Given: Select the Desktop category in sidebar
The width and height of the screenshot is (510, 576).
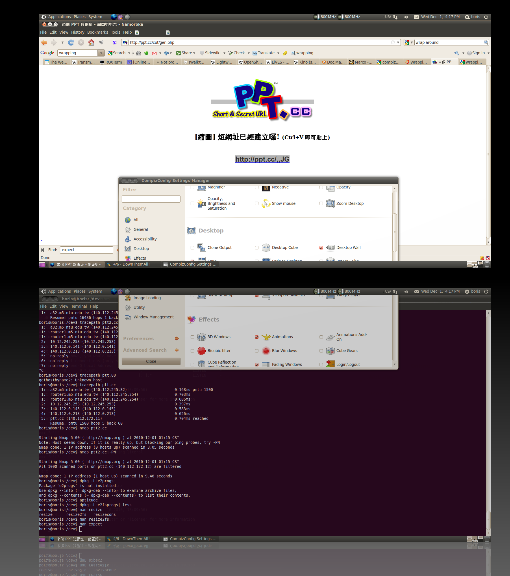Looking at the screenshot, I should click(x=137, y=249).
